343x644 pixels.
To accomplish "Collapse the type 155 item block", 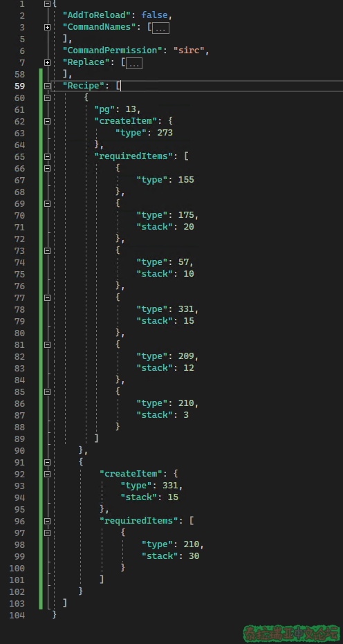I will (x=47, y=168).
